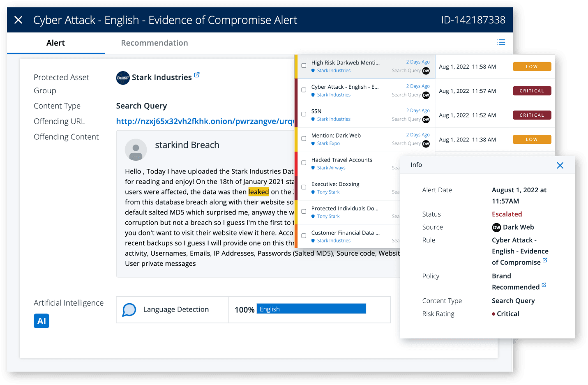
Task: Check the Customer Financial Data checkbox
Action: tap(304, 235)
